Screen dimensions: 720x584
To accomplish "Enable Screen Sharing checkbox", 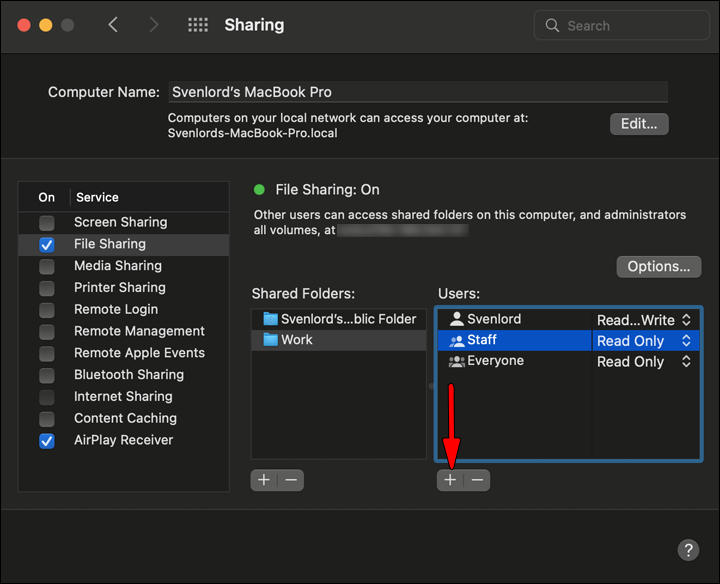I will click(47, 223).
